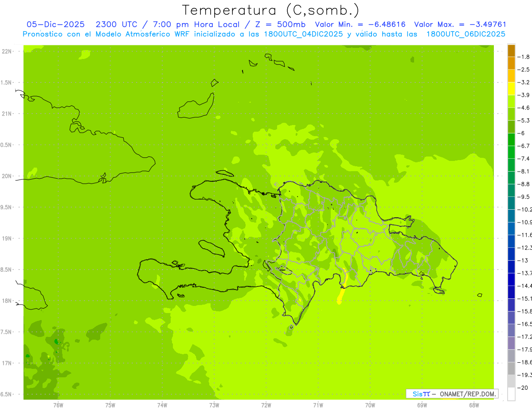
Task: Click the green swatch between -4.6 and -5.3
Action: (x=511, y=114)
